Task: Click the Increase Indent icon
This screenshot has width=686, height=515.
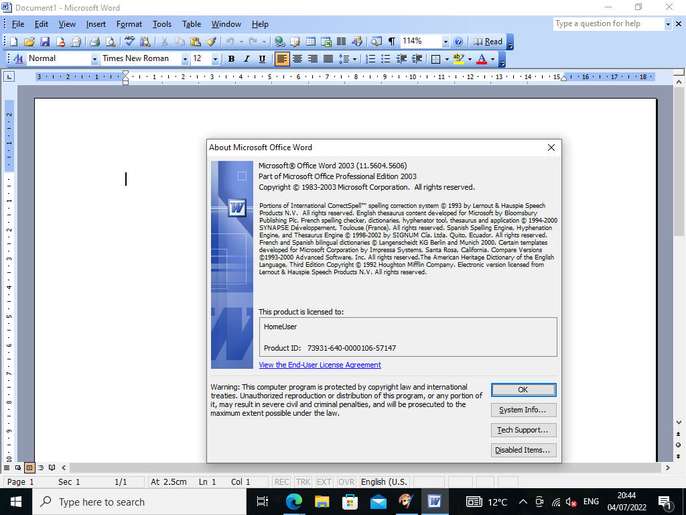Action: tap(417, 59)
